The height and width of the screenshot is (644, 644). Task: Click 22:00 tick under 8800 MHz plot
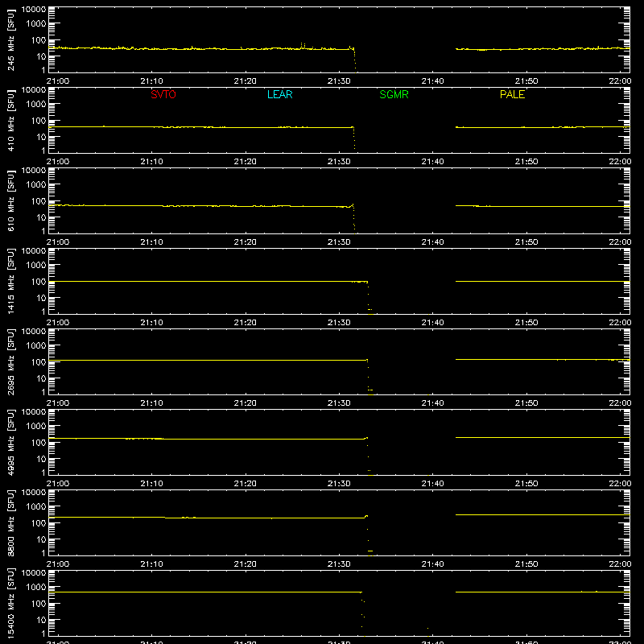(x=620, y=564)
